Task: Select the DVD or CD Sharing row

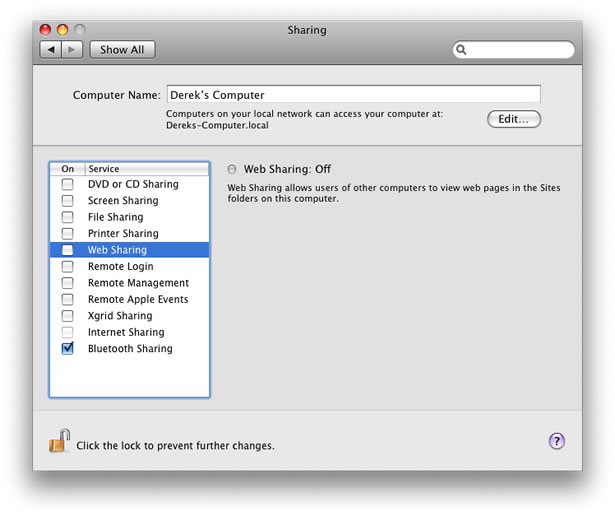Action: [x=129, y=184]
